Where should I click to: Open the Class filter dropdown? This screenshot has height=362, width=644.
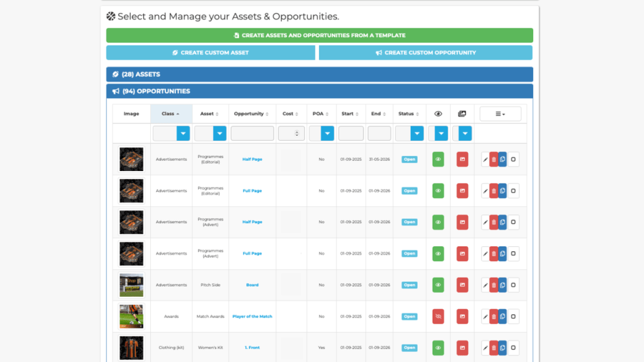[183, 133]
